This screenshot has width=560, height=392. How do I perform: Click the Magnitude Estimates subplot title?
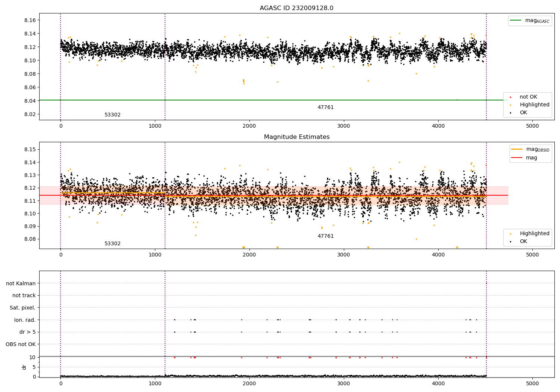coord(296,137)
